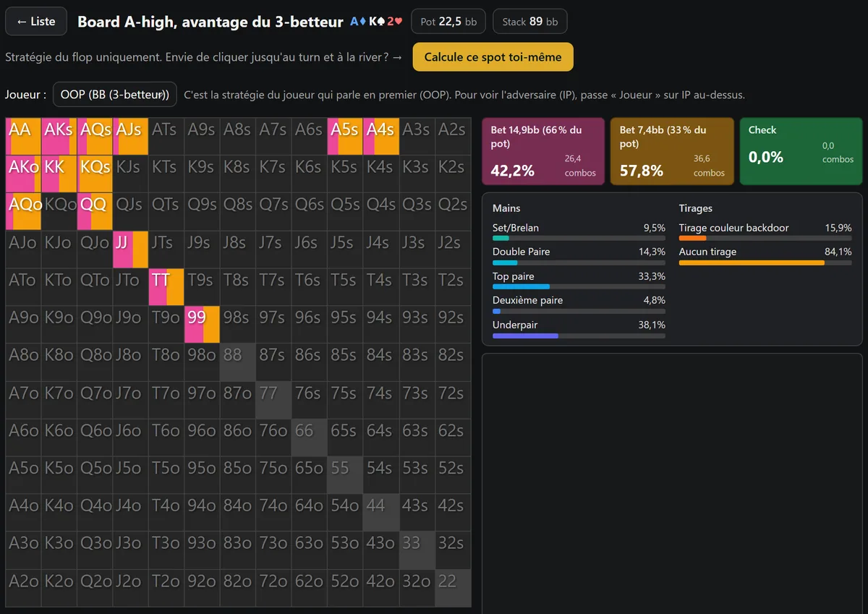Click the AA hand cell
868x614 pixels.
(23, 136)
